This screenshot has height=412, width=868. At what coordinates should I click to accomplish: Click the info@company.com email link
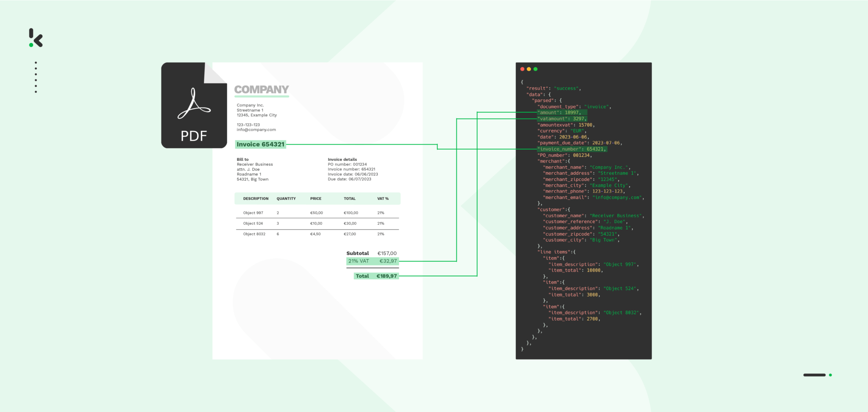256,129
